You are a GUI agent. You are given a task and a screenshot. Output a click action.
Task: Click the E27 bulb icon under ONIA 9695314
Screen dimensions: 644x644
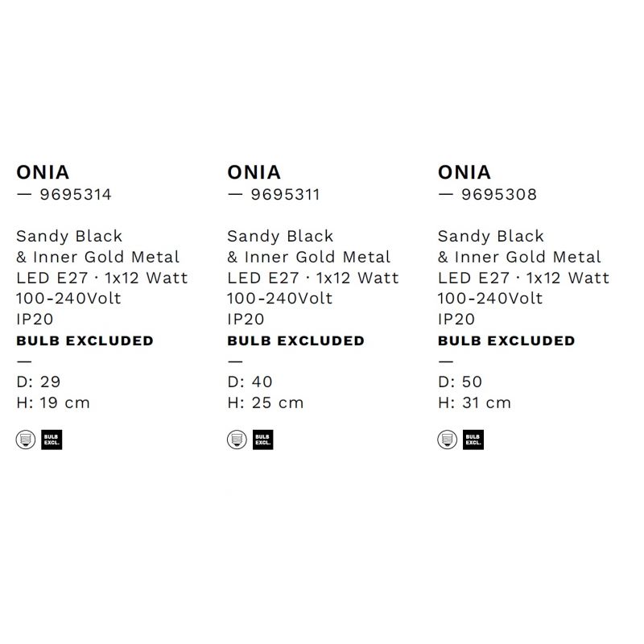(26, 440)
